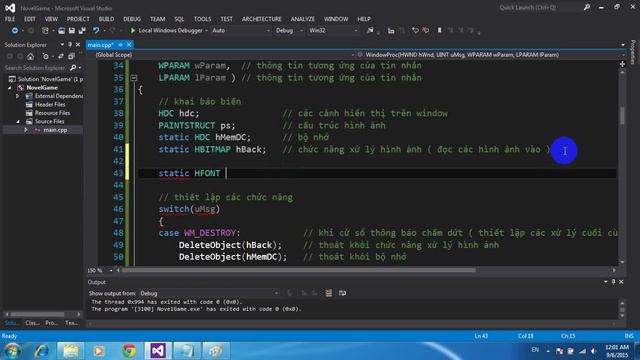Click the Navigate Backward toolbar icon

(15, 31)
